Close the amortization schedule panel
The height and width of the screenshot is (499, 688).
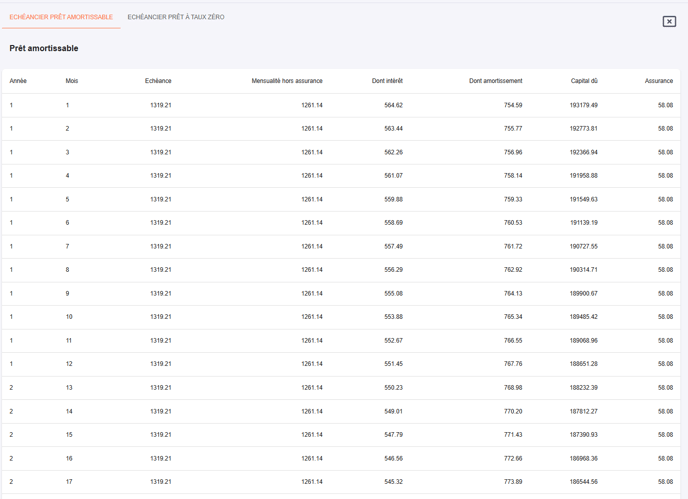click(669, 21)
